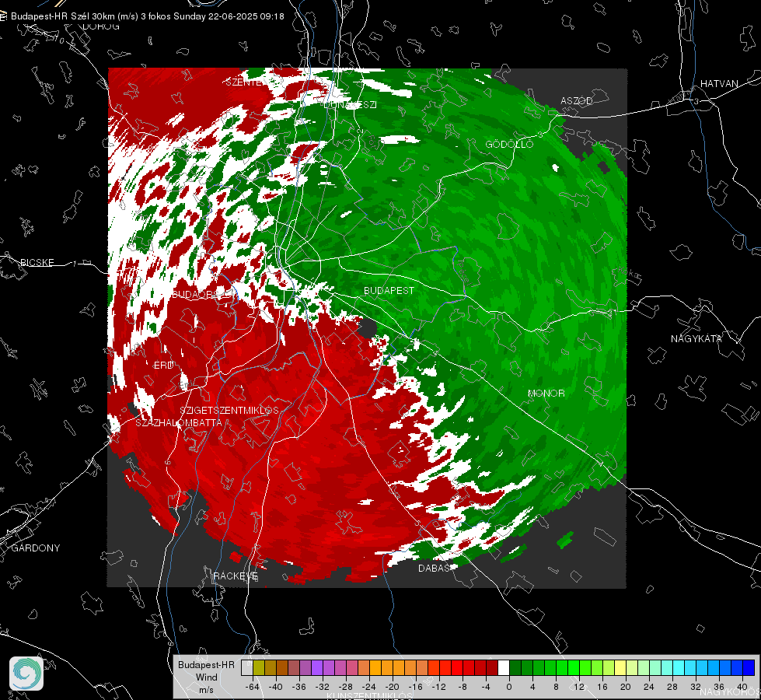
Task: Select the olive legend swatch above -64
Action: [259, 668]
